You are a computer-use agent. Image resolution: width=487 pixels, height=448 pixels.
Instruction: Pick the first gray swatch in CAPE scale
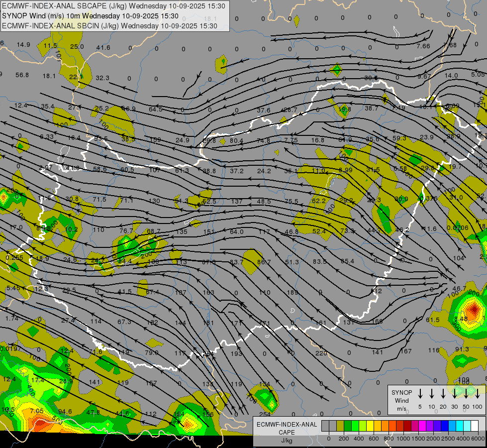[325, 426]
